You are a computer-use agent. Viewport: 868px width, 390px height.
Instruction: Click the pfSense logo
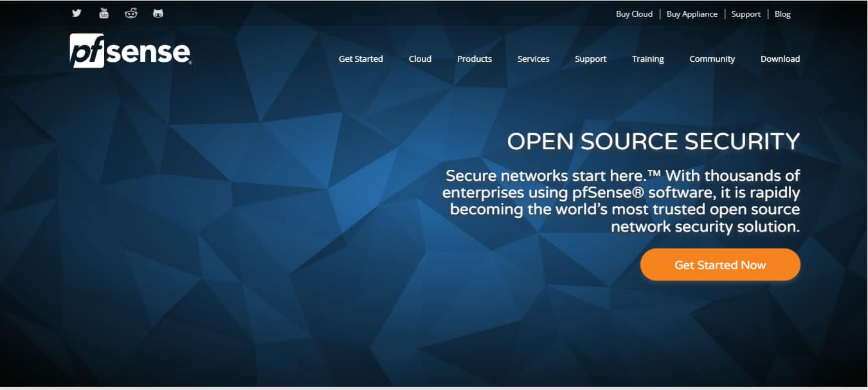pos(131,50)
